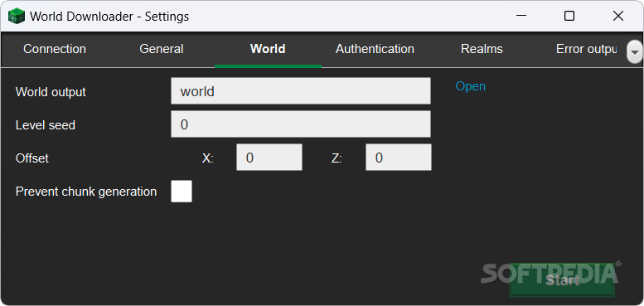Click the "X:" offset label

[x=208, y=158]
